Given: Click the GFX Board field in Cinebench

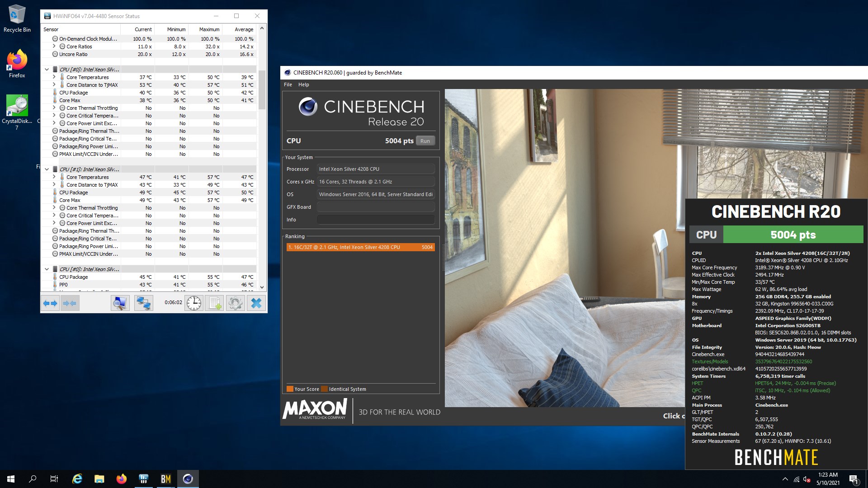Looking at the screenshot, I should (376, 207).
